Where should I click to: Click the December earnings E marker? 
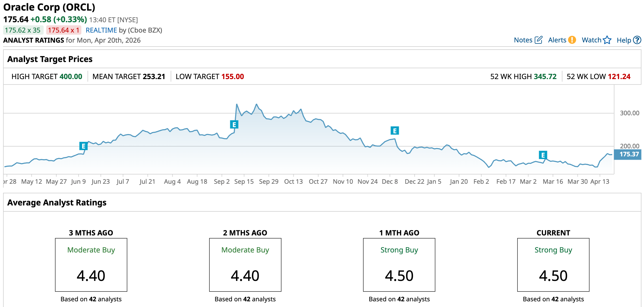coord(395,131)
